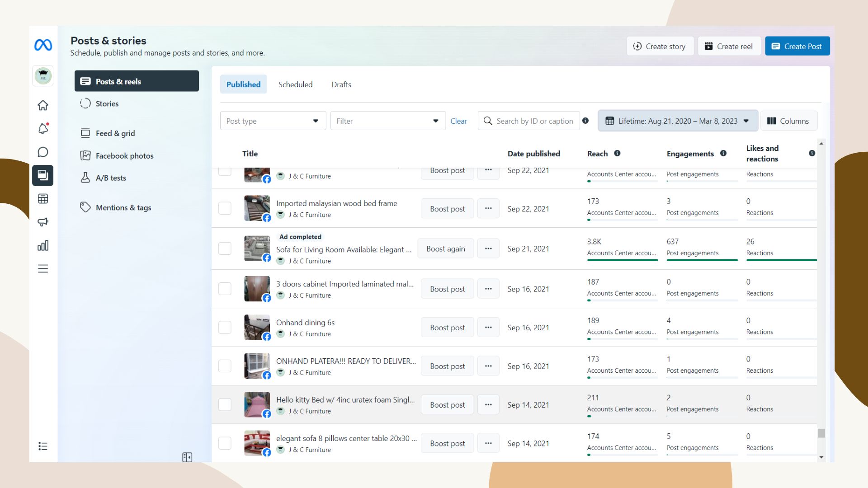Tick the Imported malaysian wood bed frame checkbox
Image resolution: width=868 pixels, height=488 pixels.
225,208
